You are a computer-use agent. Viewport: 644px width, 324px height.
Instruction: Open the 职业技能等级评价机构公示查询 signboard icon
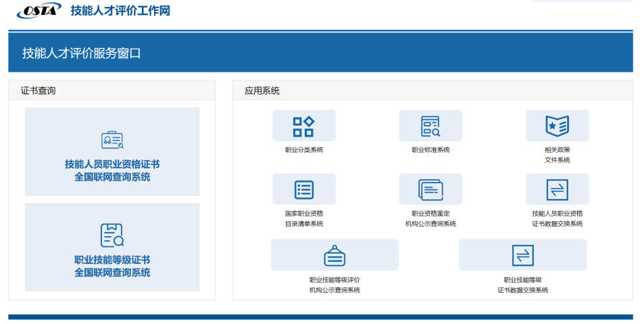[335, 255]
